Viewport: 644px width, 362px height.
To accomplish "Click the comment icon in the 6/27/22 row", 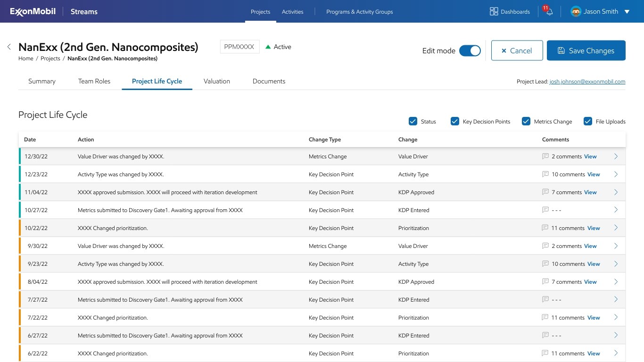I will pos(545,335).
